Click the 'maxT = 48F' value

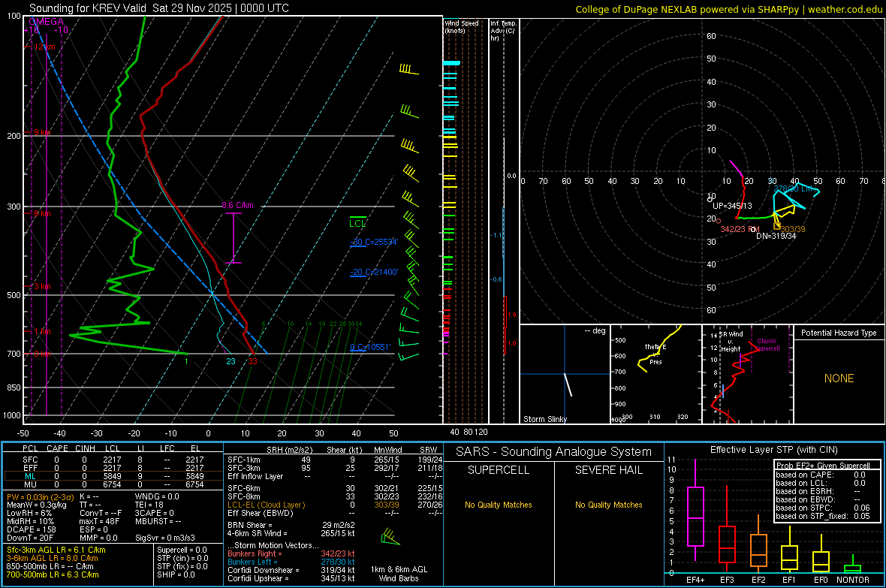tap(99, 521)
